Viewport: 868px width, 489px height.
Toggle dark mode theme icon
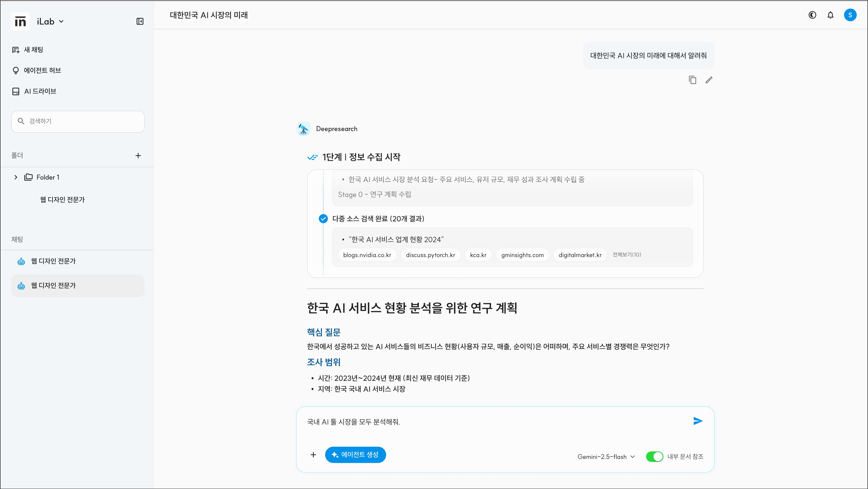coord(812,15)
